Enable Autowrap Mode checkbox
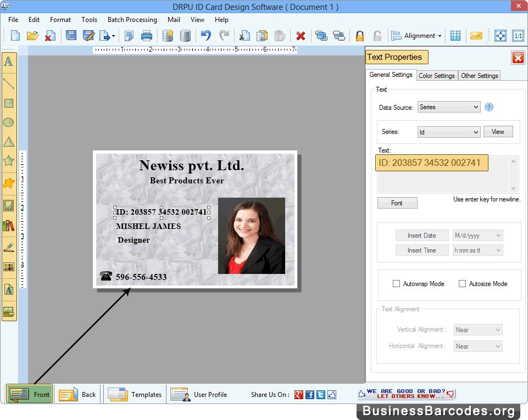This screenshot has height=420, width=528. pos(396,284)
